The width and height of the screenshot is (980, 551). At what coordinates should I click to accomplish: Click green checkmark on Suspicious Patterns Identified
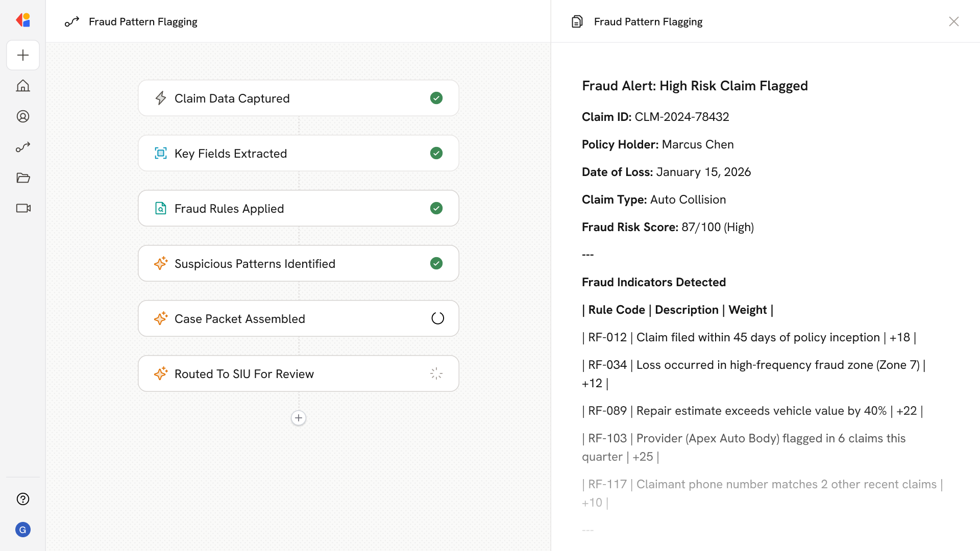[436, 263]
